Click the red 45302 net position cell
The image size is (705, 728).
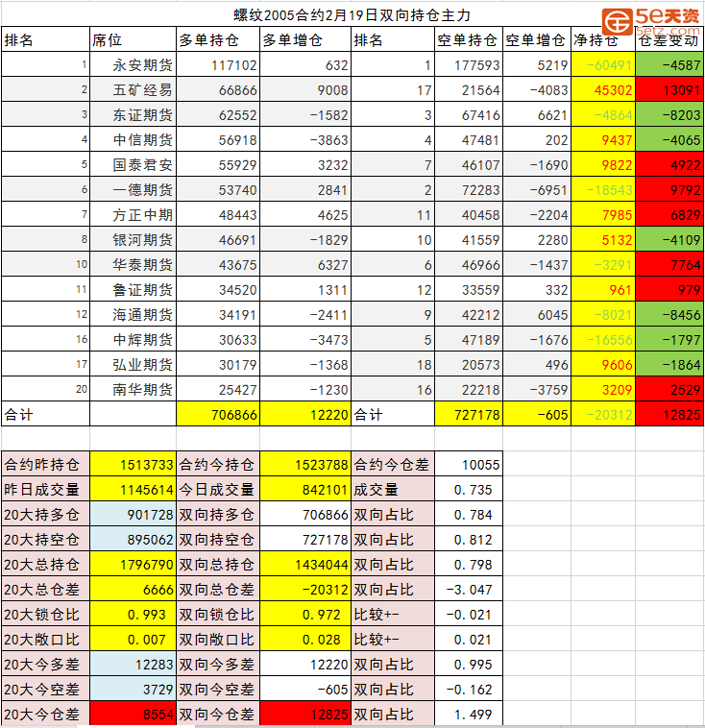601,91
